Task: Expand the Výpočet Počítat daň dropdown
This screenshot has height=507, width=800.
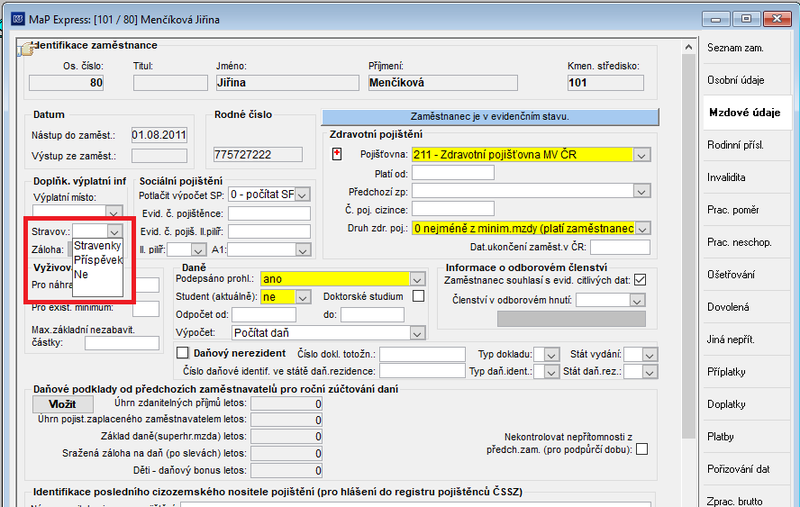Action: [x=417, y=334]
